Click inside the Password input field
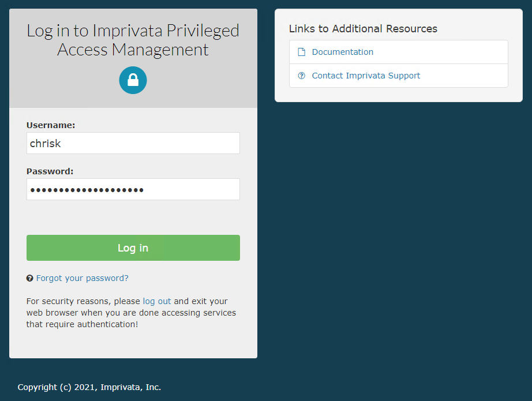 click(x=133, y=189)
